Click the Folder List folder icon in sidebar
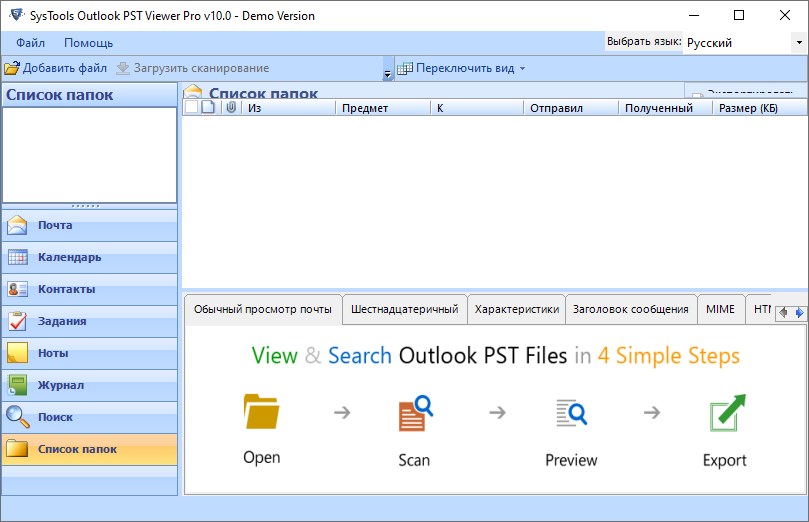 18,449
